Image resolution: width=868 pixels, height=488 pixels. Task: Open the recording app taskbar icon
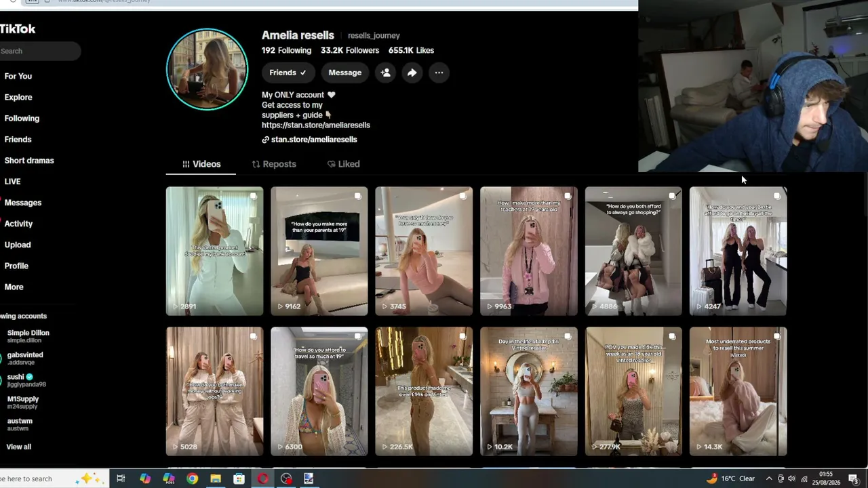(x=286, y=479)
